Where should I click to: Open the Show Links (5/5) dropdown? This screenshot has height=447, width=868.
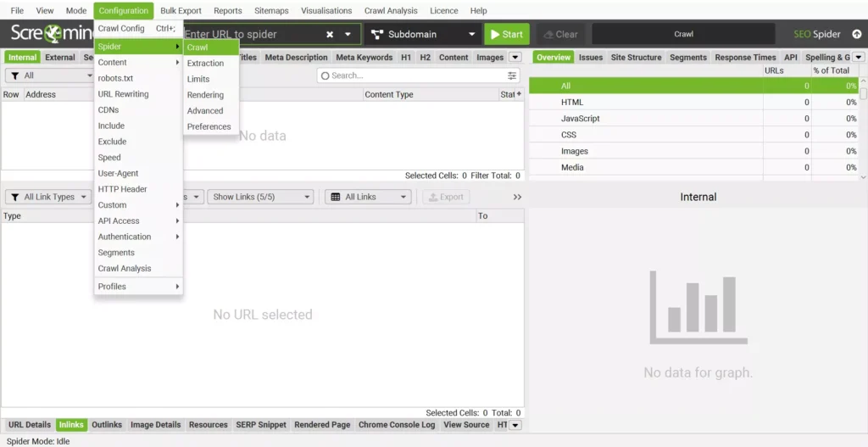point(260,197)
